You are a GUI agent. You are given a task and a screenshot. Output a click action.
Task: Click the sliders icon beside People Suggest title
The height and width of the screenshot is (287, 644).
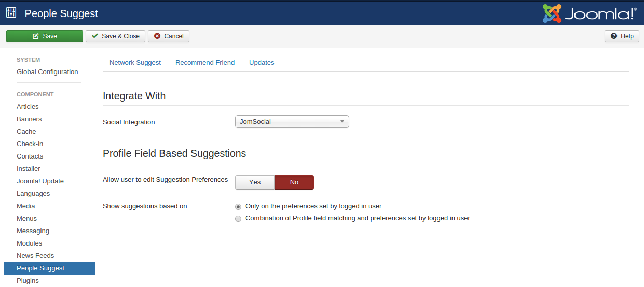[11, 13]
